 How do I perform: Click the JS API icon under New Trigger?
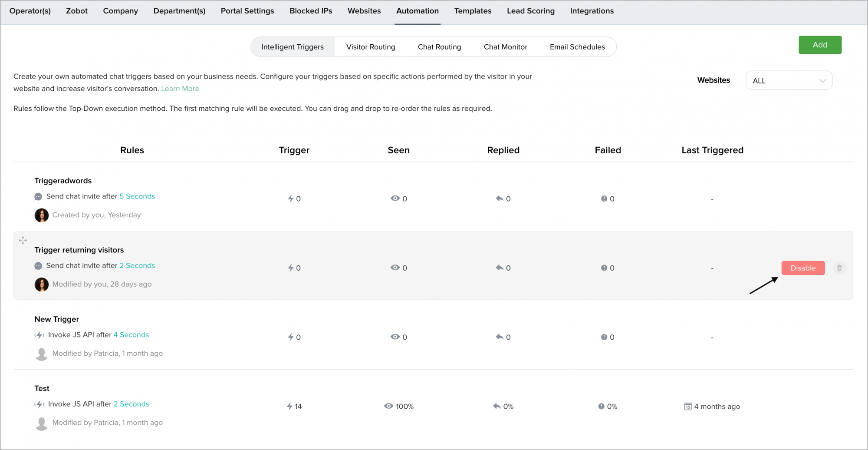39,335
